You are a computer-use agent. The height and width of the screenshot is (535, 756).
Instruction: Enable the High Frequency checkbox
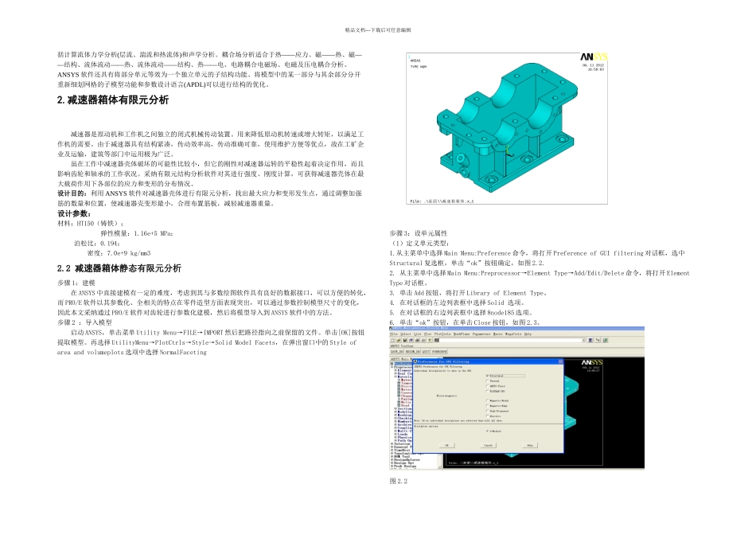[x=488, y=411]
